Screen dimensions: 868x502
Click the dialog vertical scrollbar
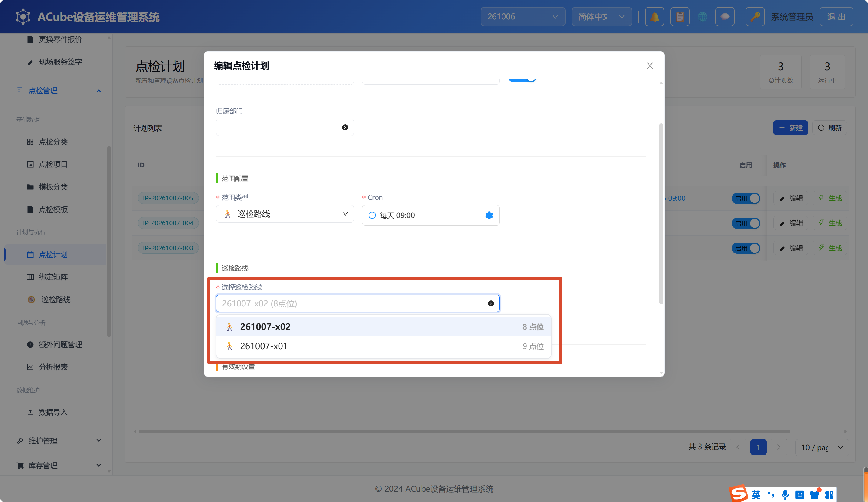pos(661,214)
